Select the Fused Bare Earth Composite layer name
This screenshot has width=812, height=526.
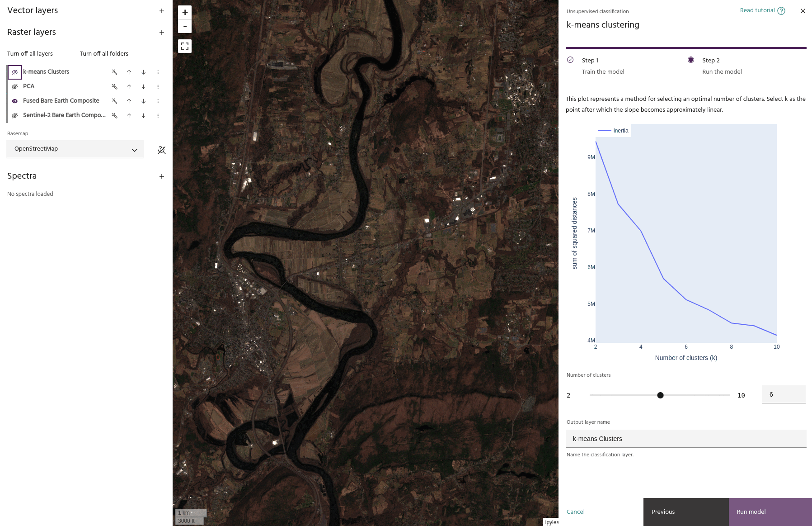pos(61,101)
